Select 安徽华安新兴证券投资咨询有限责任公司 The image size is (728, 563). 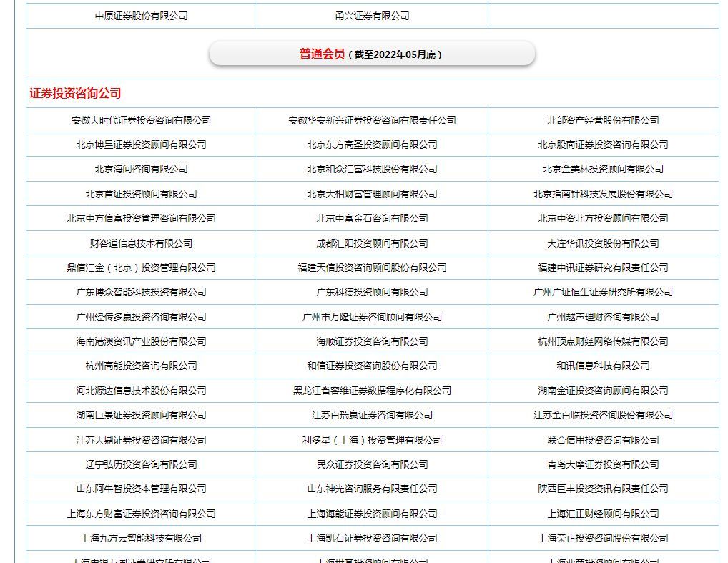(373, 120)
